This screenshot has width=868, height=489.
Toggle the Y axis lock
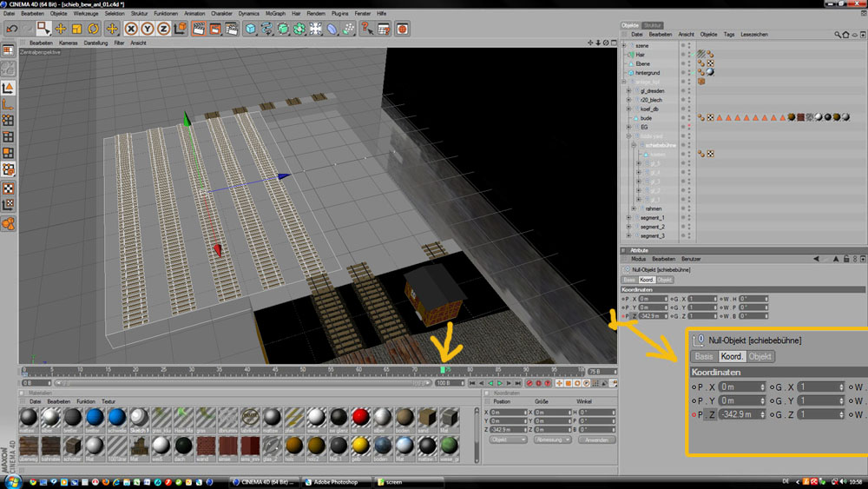[147, 29]
